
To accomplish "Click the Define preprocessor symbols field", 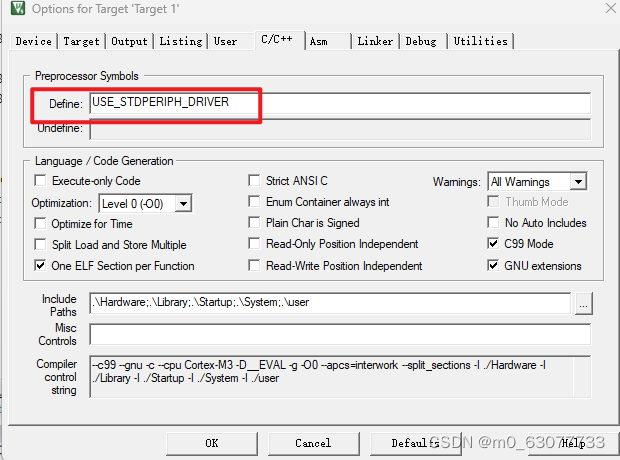I will pyautogui.click(x=340, y=103).
